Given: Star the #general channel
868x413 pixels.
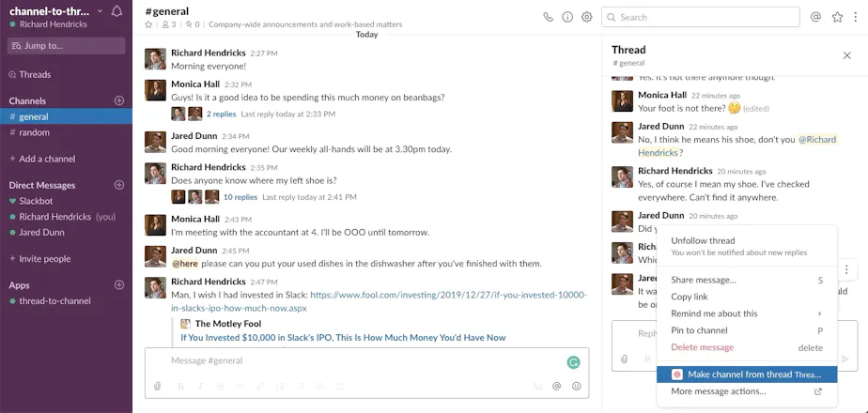Looking at the screenshot, I should tap(148, 24).
